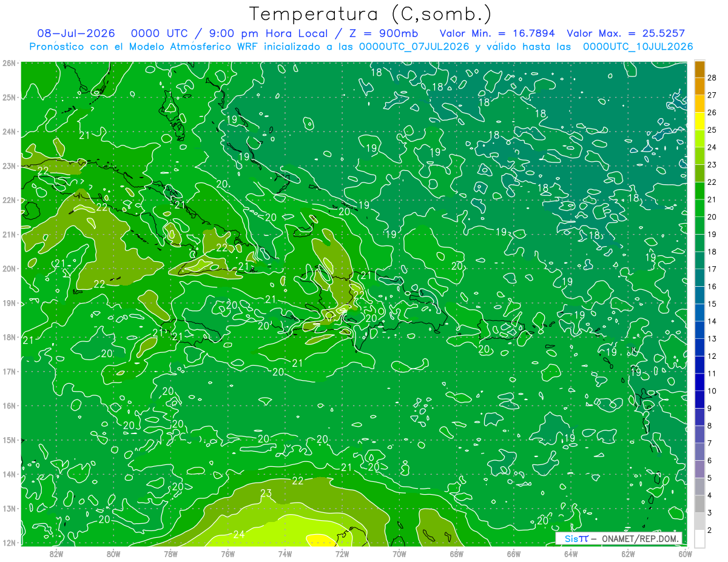Click legend value "16" on color scale
The image size is (728, 562).
point(712,286)
